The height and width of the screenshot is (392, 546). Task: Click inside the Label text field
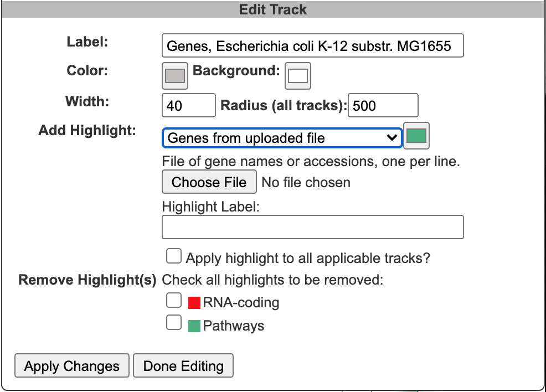coord(314,46)
